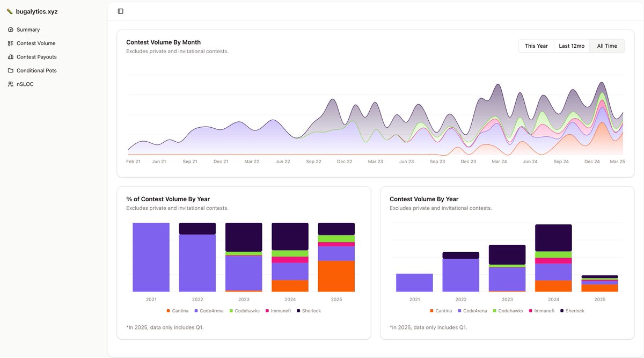The width and height of the screenshot is (644, 358).
Task: Open the Summary page
Action: 28,30
